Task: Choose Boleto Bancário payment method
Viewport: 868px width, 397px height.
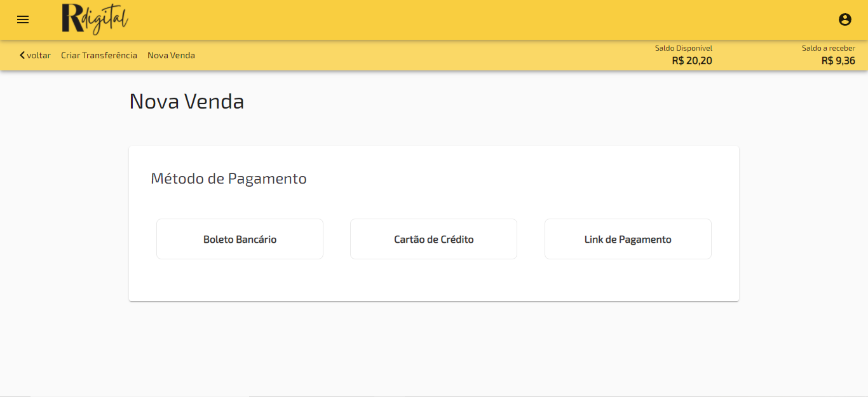Action: click(x=240, y=239)
